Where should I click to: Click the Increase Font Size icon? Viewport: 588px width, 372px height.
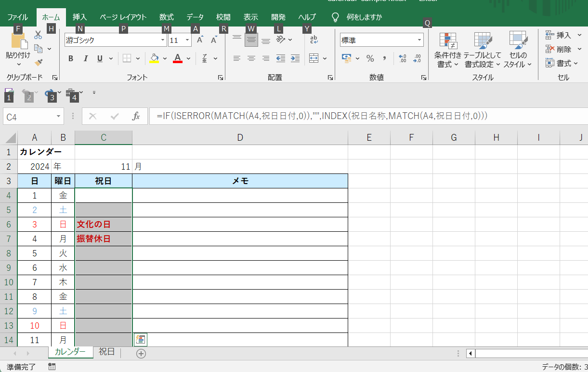pos(200,40)
